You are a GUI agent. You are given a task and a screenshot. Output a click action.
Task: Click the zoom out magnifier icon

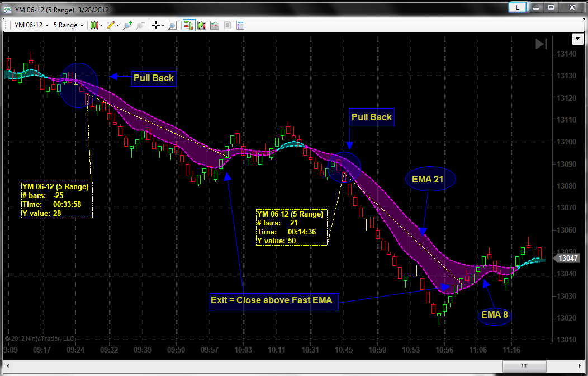[x=140, y=25]
